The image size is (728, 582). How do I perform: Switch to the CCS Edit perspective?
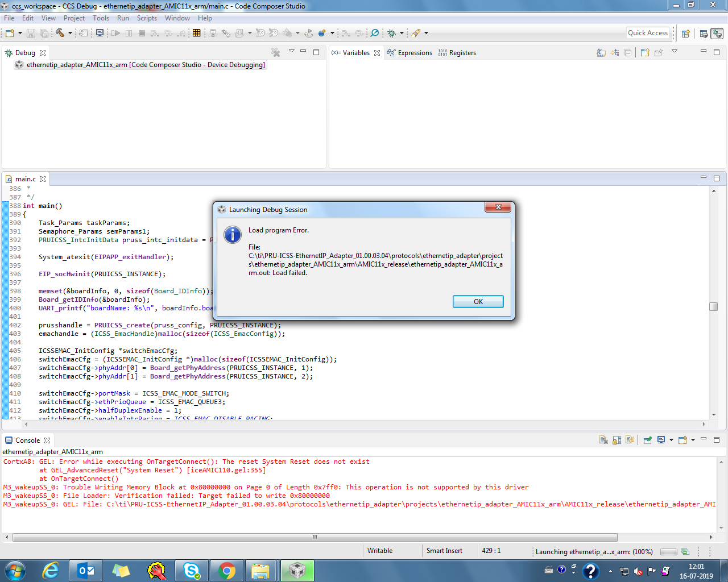pyautogui.click(x=704, y=34)
